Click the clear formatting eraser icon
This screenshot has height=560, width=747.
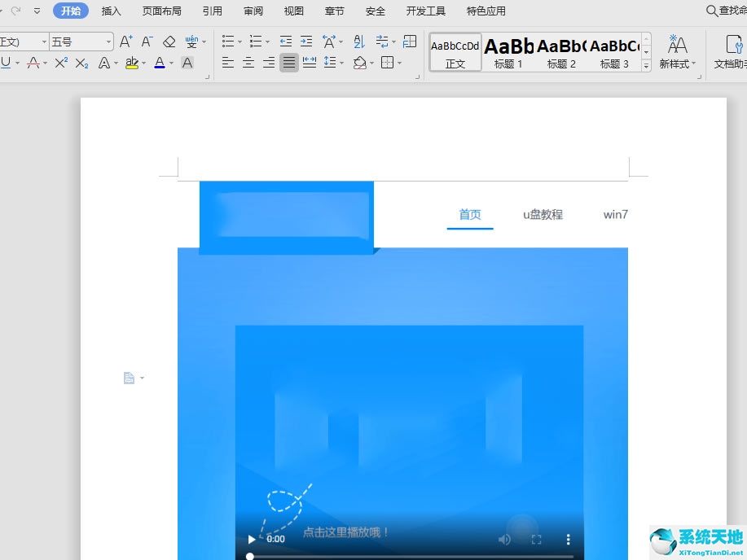click(169, 42)
